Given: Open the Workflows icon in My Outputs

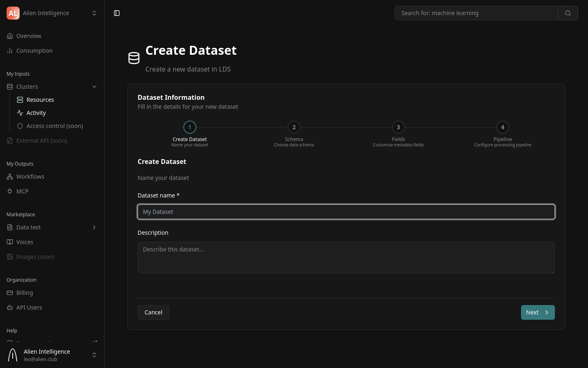Looking at the screenshot, I should tap(10, 176).
